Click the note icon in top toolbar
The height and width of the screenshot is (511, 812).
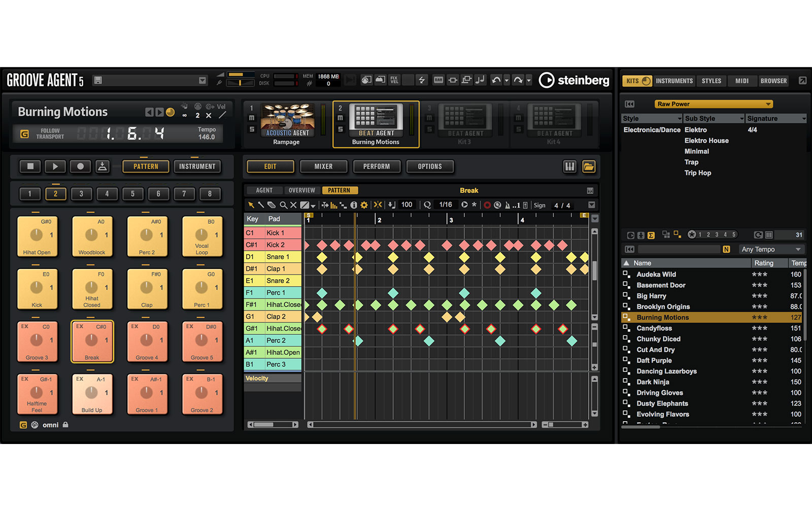tap(480, 80)
